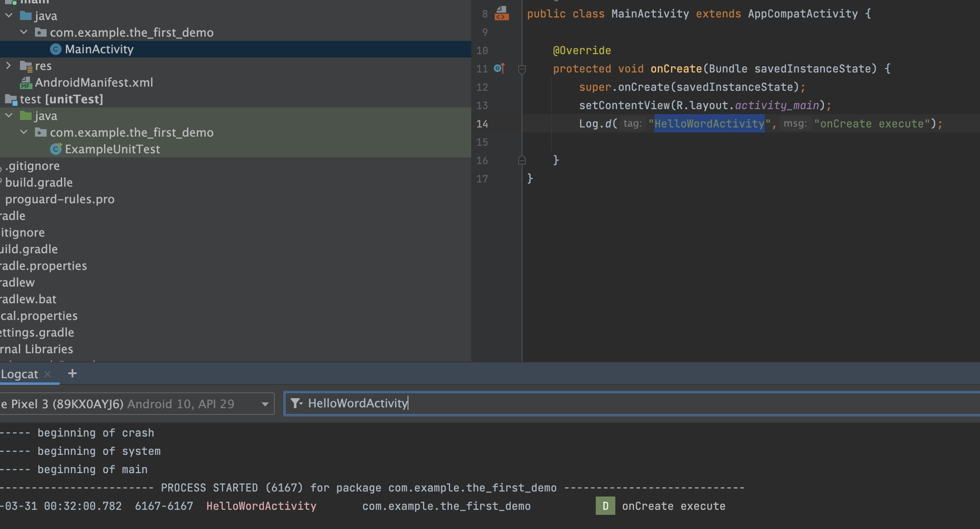Click the override method gutter icon on line 11
Screen dimensions: 980x529
(499, 68)
